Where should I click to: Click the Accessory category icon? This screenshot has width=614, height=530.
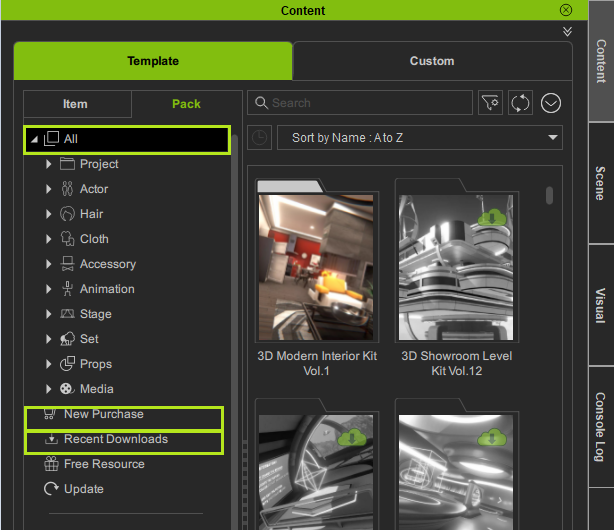(67, 264)
